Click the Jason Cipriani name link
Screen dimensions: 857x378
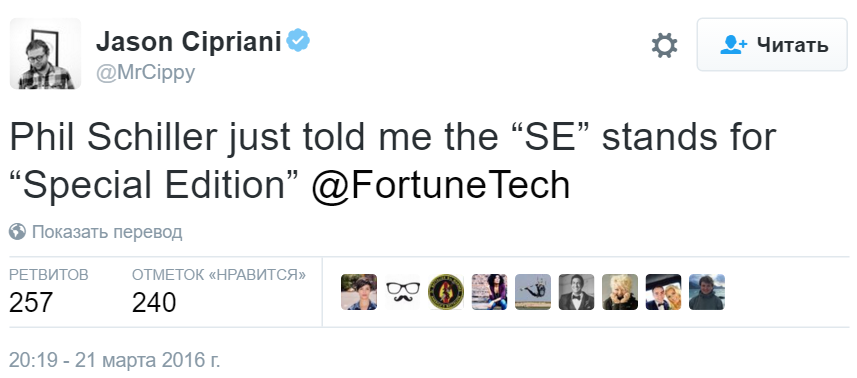click(x=189, y=42)
